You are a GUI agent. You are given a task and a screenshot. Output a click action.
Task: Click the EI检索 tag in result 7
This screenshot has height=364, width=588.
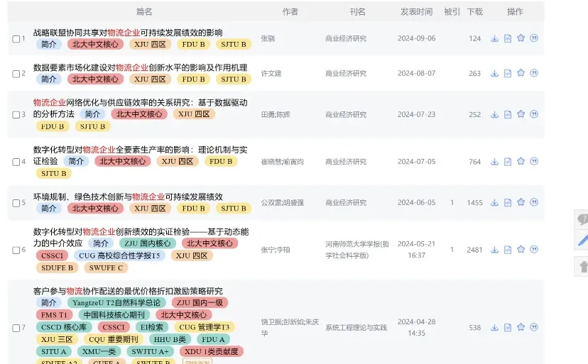(151, 327)
